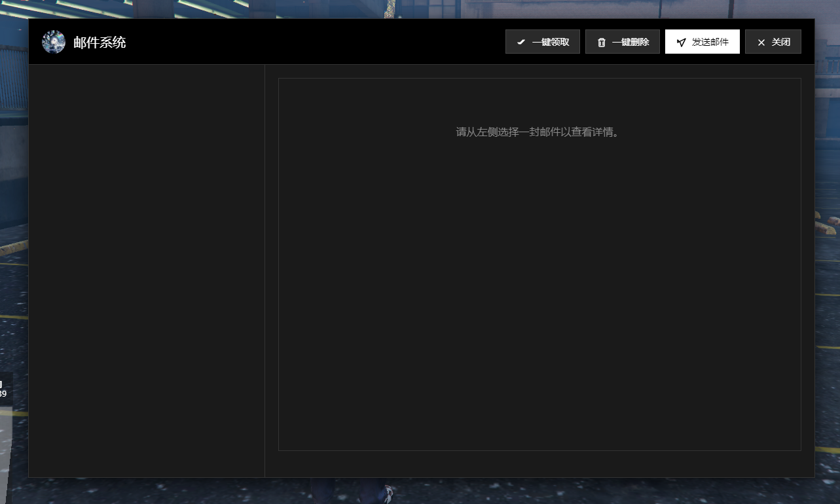Click the 一键删除 delete-all button
The height and width of the screenshot is (504, 840).
[622, 42]
